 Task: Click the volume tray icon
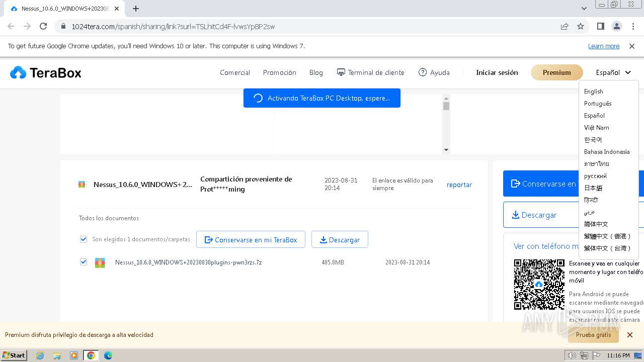coord(572,355)
